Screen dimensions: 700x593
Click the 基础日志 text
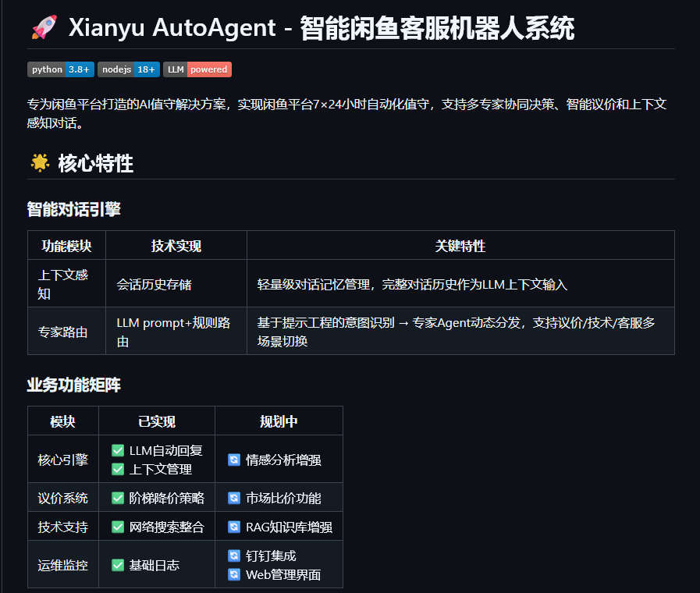tap(154, 566)
